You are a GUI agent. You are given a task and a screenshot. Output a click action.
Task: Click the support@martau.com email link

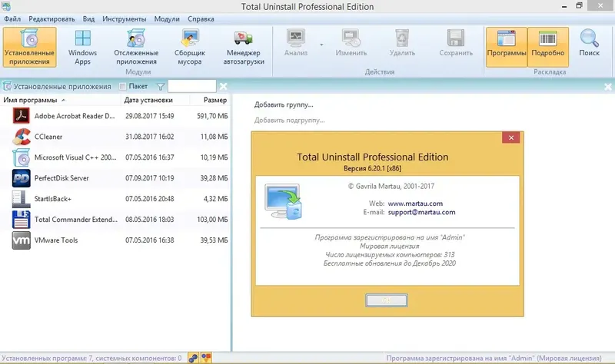pos(421,213)
